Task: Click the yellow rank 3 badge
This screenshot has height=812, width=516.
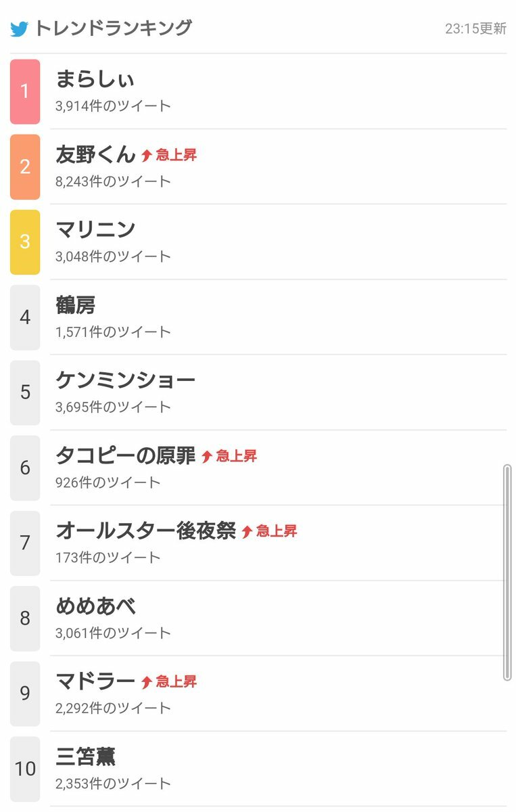Action: click(x=25, y=242)
